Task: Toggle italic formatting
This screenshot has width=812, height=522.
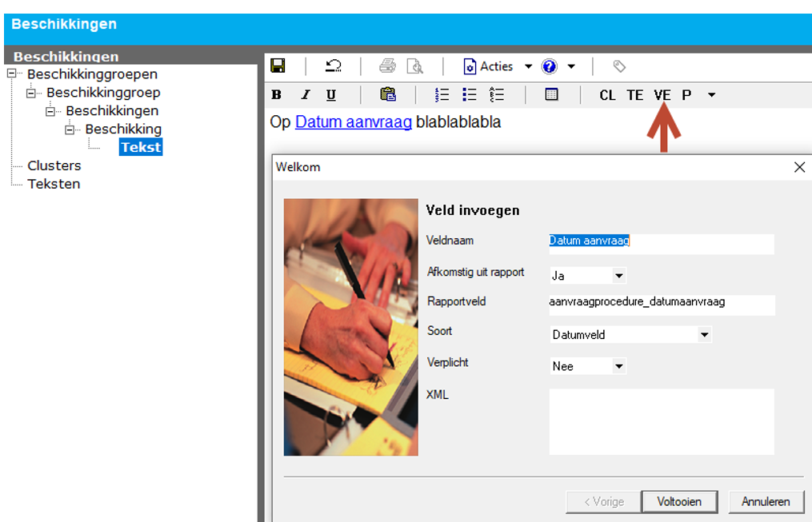Action: pyautogui.click(x=305, y=95)
